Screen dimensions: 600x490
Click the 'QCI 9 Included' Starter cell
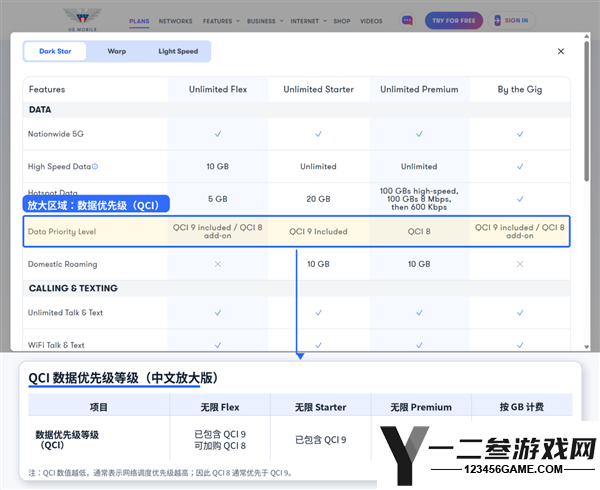click(x=318, y=231)
